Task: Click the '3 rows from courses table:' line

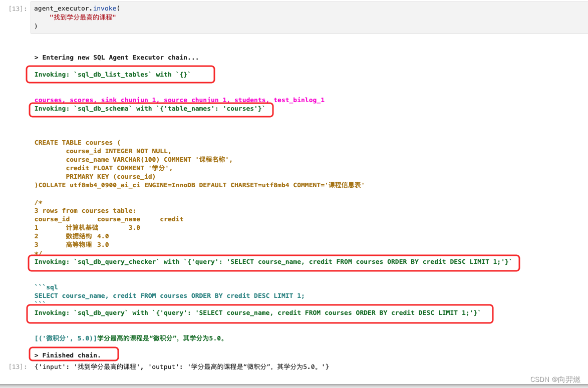Action: tap(85, 211)
